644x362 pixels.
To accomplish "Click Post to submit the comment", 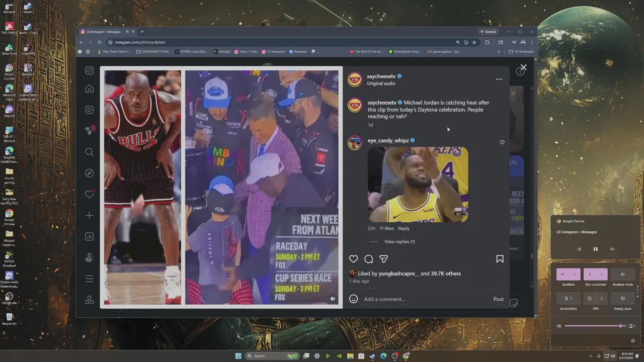I will tap(498, 299).
